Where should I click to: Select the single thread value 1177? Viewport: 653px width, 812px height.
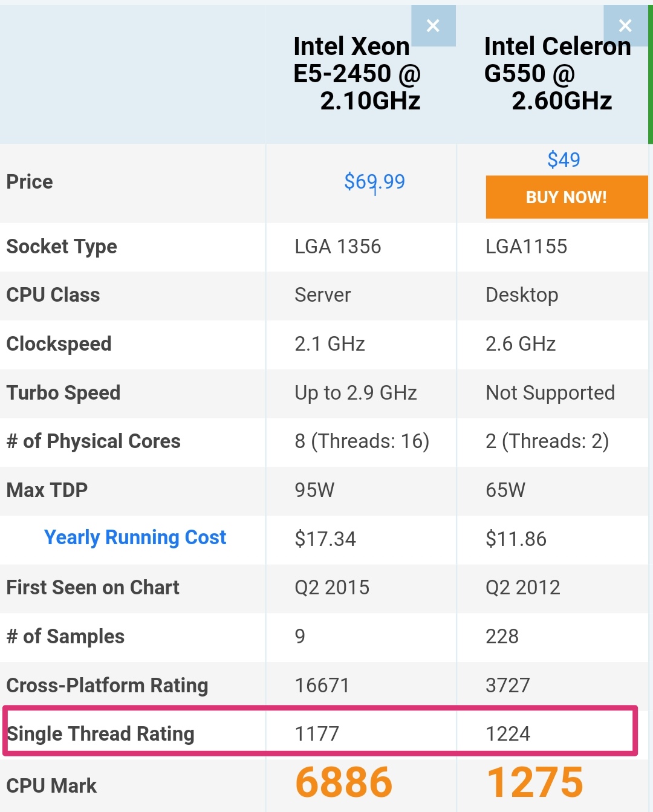317,734
